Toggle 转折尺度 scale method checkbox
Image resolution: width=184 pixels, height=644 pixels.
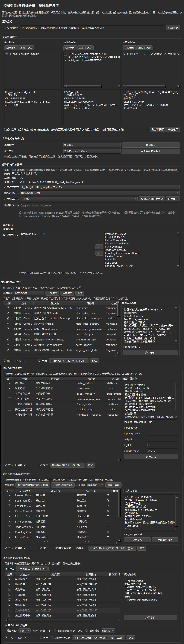(9, 605)
